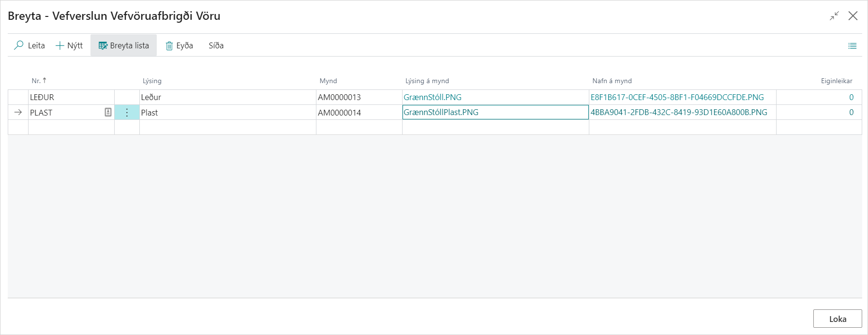This screenshot has height=335, width=868.
Task: Click the Leita search magnifier icon
Action: coord(19,45)
